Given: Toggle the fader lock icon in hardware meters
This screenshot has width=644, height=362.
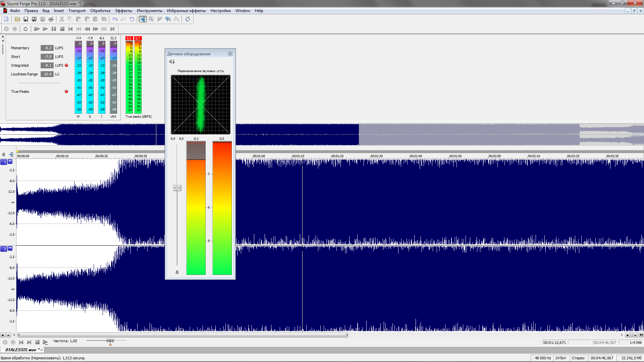Looking at the screenshot, I should pos(177,272).
